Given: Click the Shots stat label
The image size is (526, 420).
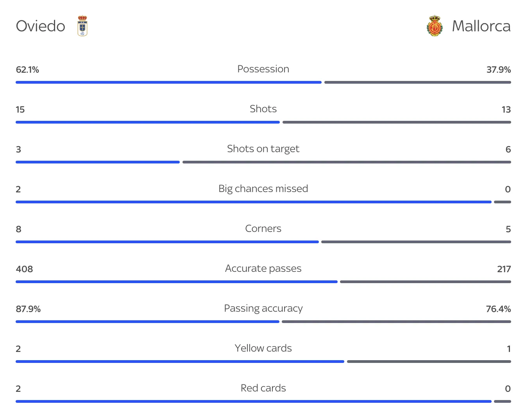Looking at the screenshot, I should 263,109.
